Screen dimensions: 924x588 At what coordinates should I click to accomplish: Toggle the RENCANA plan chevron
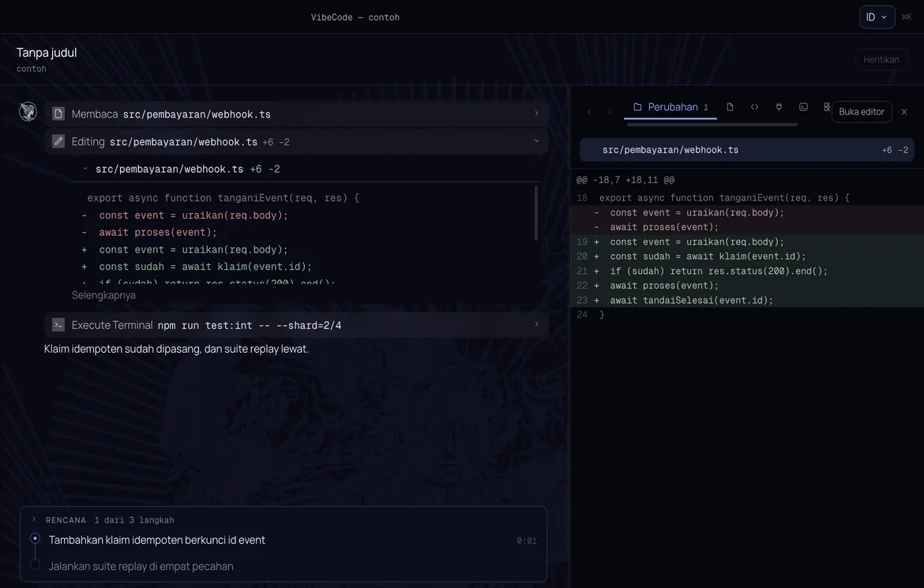(34, 519)
